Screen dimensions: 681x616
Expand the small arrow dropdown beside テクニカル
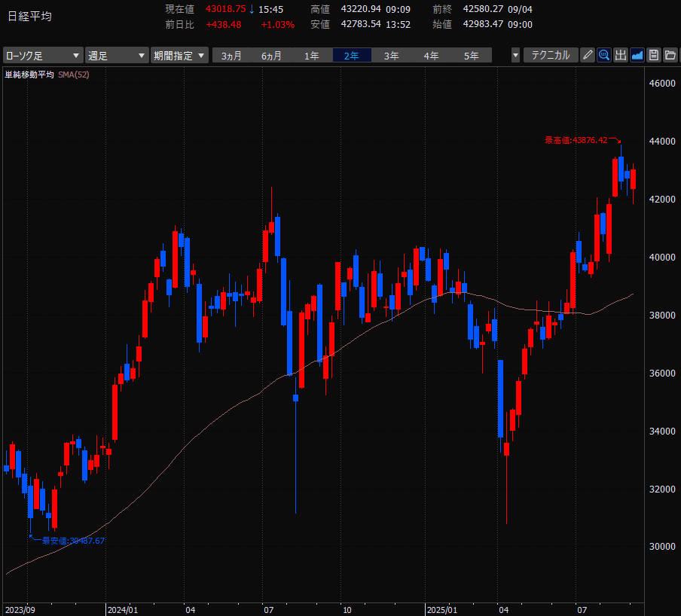[x=515, y=56]
